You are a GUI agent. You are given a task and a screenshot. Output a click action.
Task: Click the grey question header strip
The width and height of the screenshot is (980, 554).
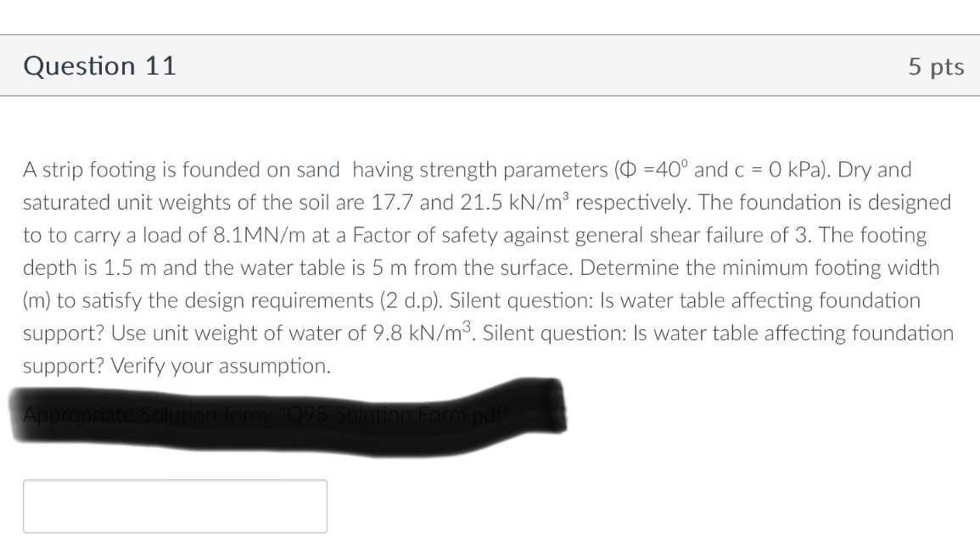point(490,66)
